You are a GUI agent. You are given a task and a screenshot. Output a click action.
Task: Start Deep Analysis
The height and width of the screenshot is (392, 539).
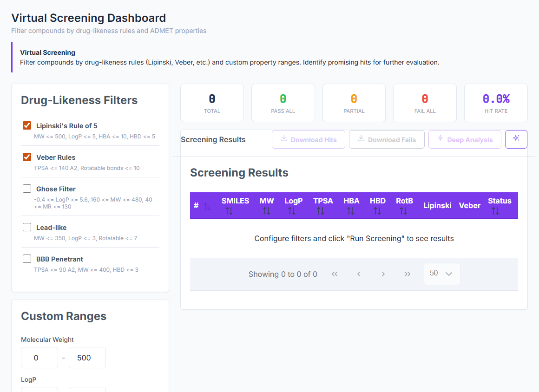[x=465, y=139]
